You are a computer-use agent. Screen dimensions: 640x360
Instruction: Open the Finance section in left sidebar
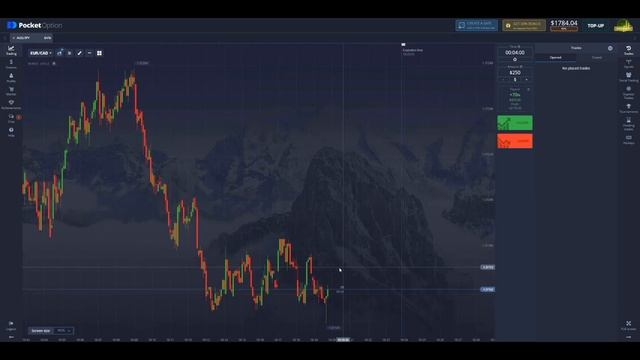[11, 64]
